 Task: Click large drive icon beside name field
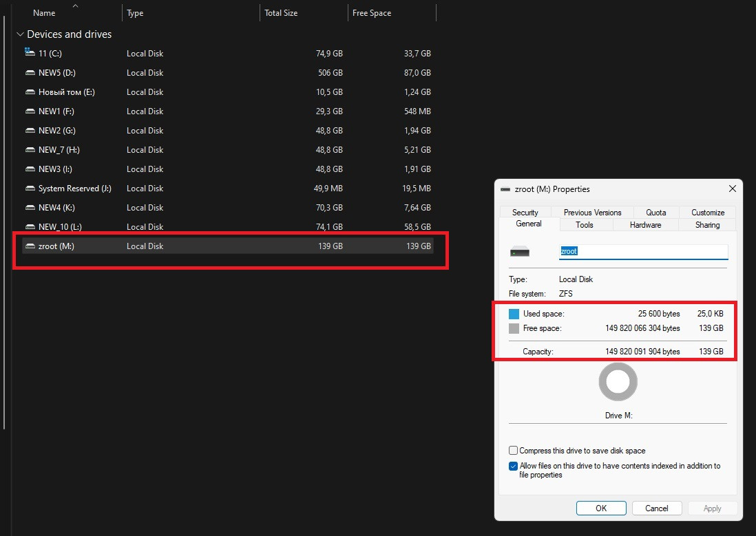tap(520, 252)
